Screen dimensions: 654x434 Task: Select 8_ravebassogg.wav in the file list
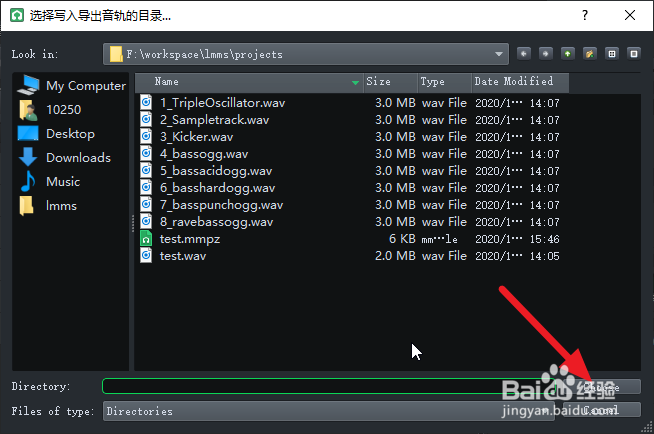216,222
